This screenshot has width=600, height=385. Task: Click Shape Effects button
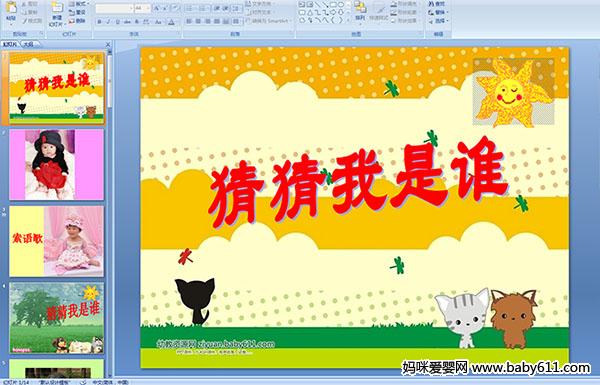[x=406, y=21]
